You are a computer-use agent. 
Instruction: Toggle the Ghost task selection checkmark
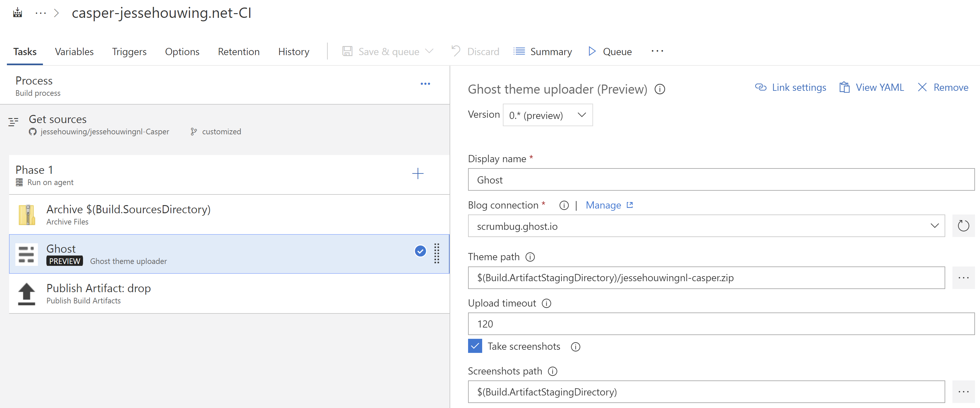click(x=420, y=251)
